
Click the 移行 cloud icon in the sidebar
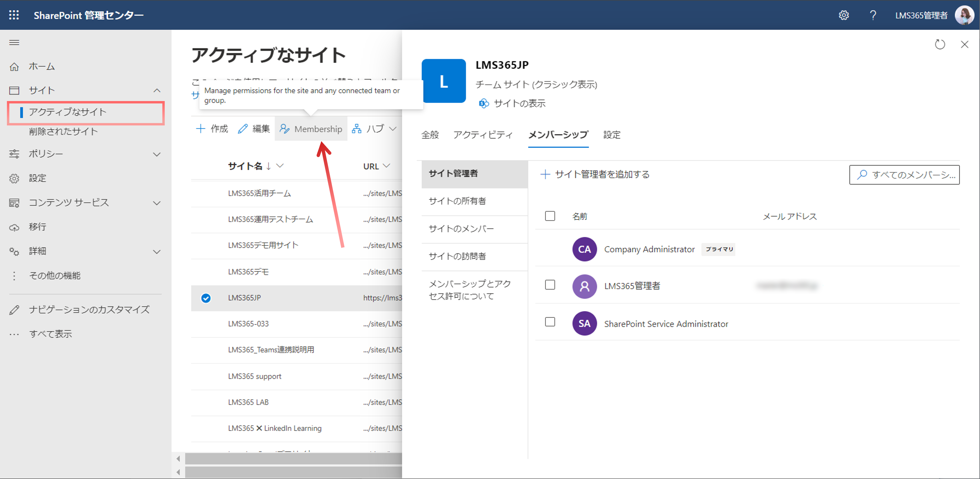coord(14,227)
